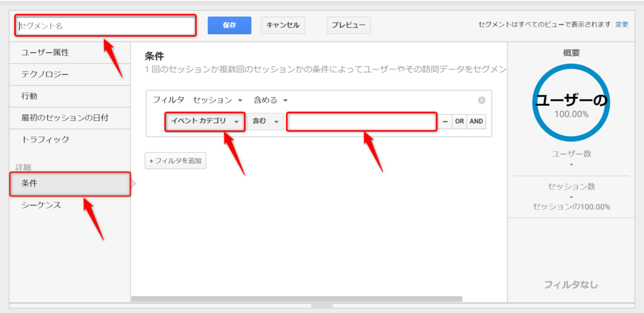Click the 変更 link

pyautogui.click(x=621, y=25)
